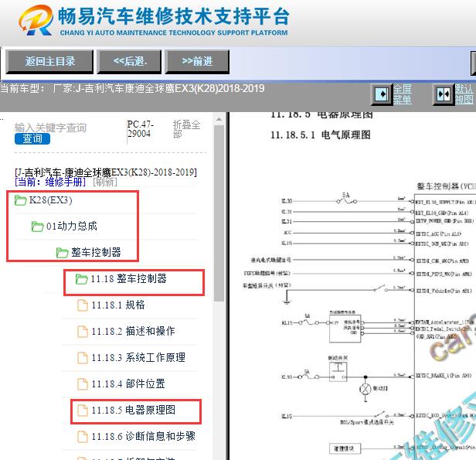Click the 查询 search button
The height and width of the screenshot is (460, 476).
(x=32, y=138)
